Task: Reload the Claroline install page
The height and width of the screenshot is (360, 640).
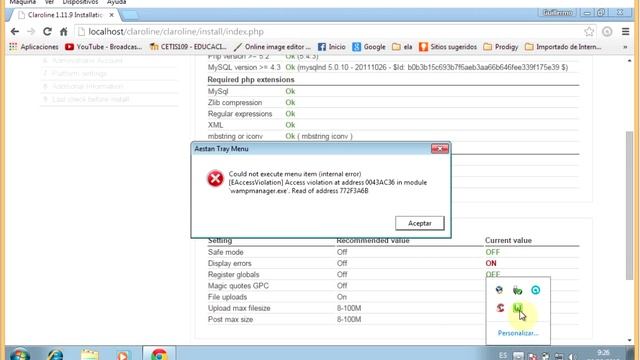Action: (47, 31)
